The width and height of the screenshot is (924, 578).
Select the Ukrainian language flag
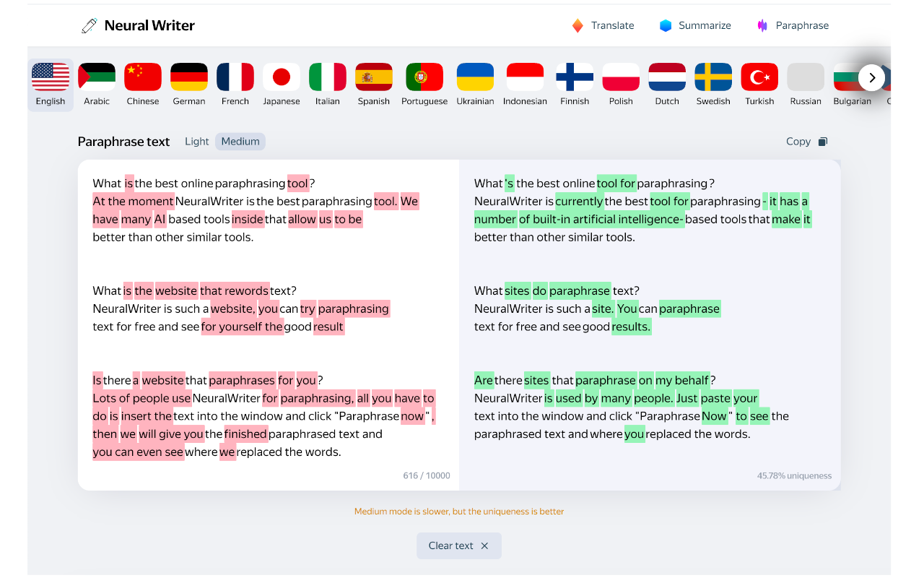click(475, 77)
